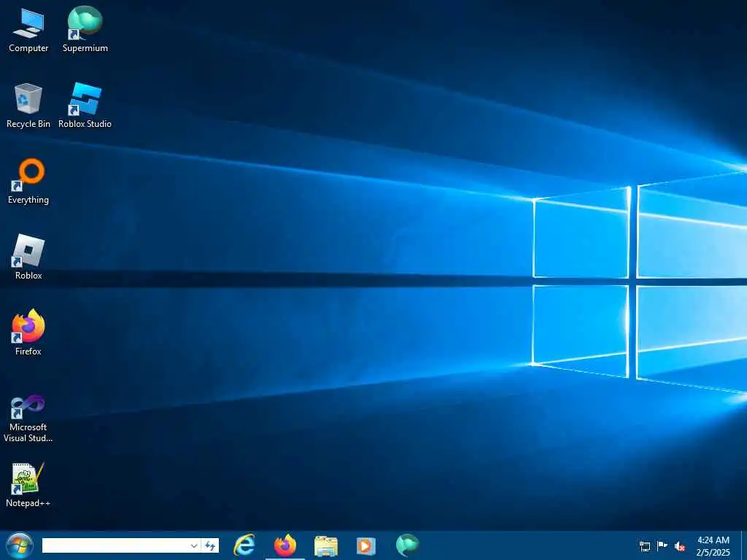Click the Show desktop button strip
The height and width of the screenshot is (560, 747).
coord(743,545)
